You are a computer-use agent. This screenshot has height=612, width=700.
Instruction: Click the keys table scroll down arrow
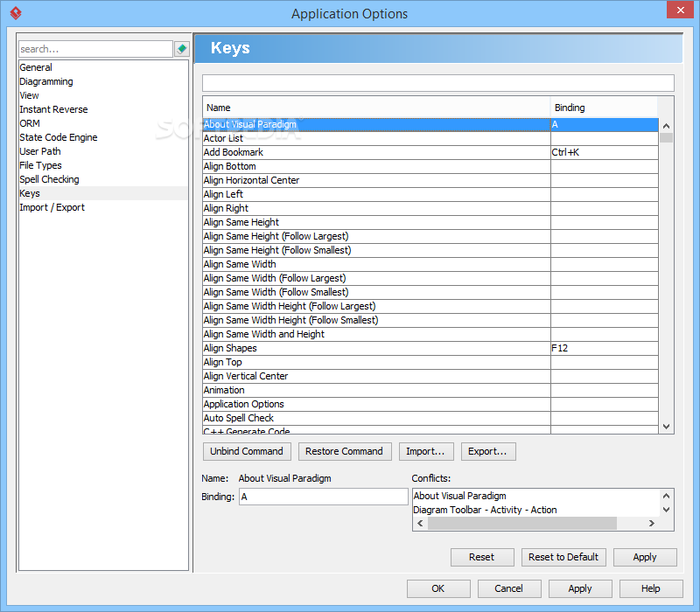(666, 427)
